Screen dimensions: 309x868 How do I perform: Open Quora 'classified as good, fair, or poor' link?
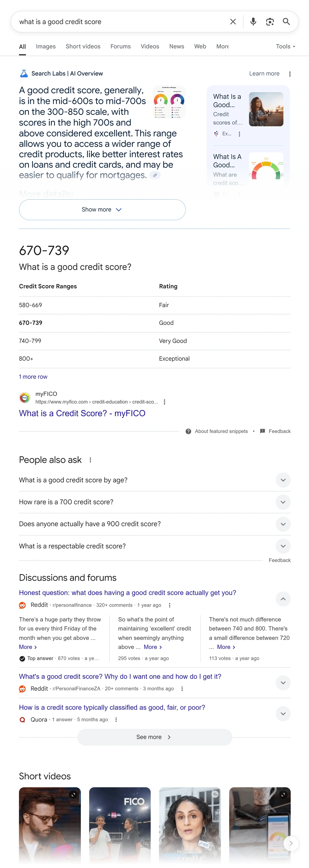[x=112, y=708]
